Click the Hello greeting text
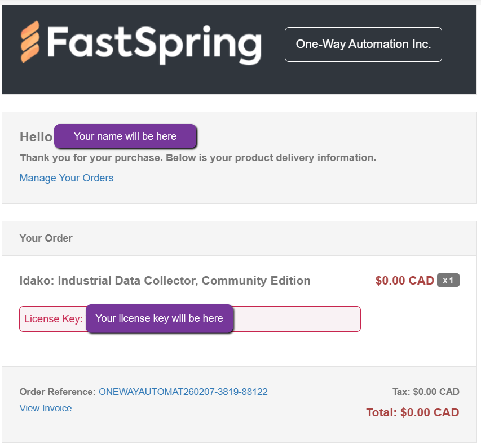Image resolution: width=481 pixels, height=448 pixels. [x=36, y=137]
